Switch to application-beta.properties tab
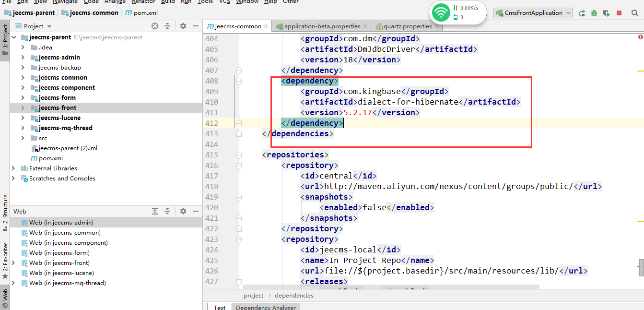 [x=321, y=26]
